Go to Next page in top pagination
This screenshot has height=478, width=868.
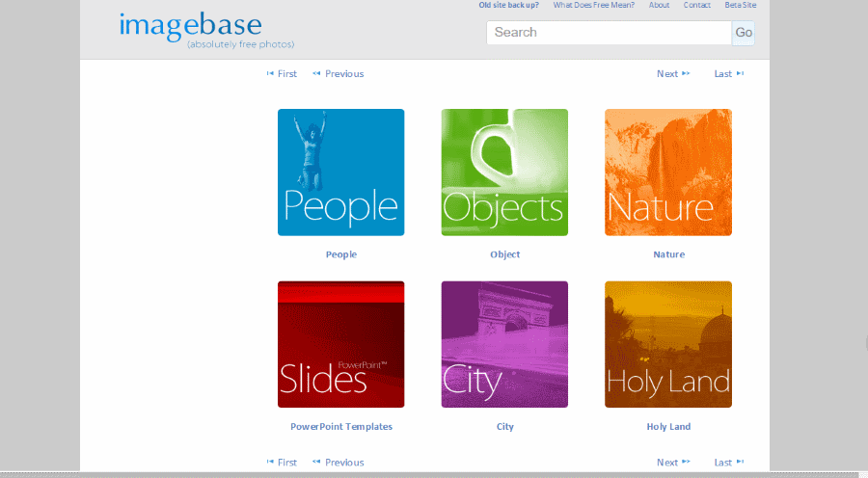tap(673, 73)
